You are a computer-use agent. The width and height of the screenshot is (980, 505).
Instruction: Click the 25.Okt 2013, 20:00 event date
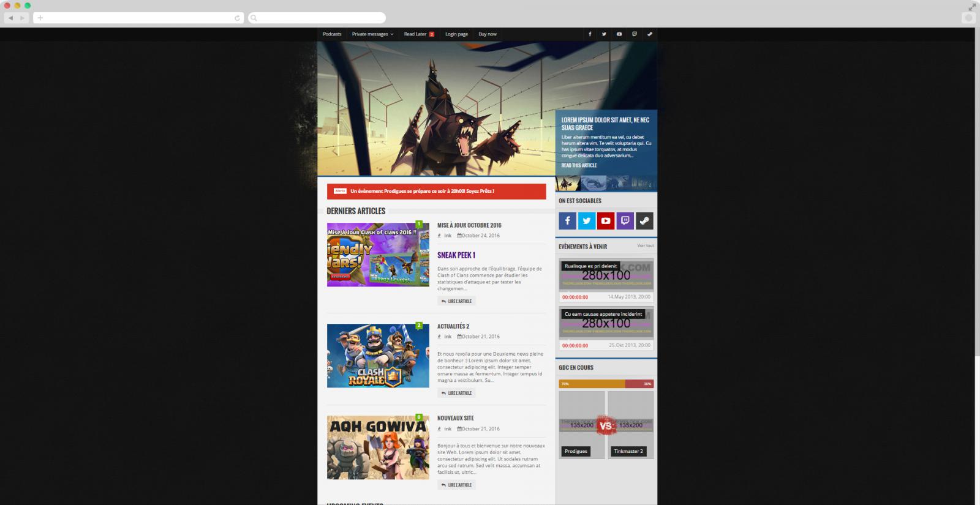tap(630, 345)
